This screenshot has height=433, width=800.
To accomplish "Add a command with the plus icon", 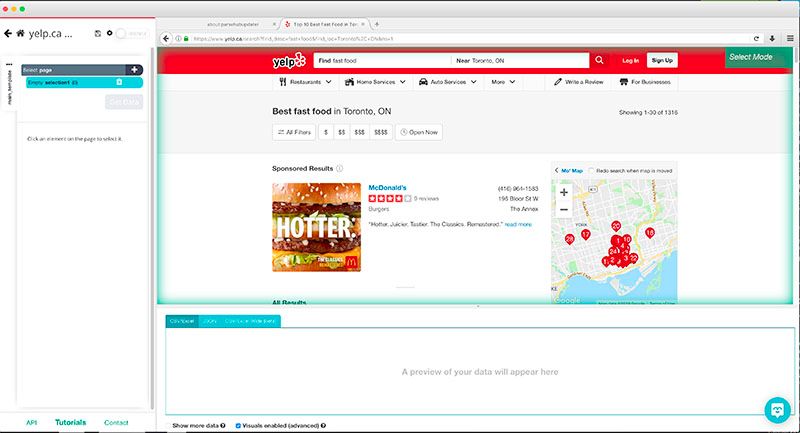I will pos(134,70).
